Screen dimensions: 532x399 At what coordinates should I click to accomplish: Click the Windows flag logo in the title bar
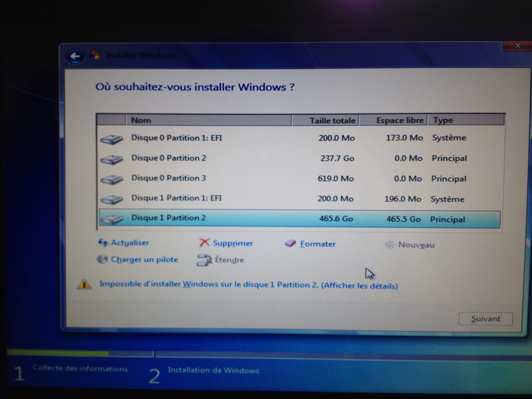pyautogui.click(x=95, y=55)
